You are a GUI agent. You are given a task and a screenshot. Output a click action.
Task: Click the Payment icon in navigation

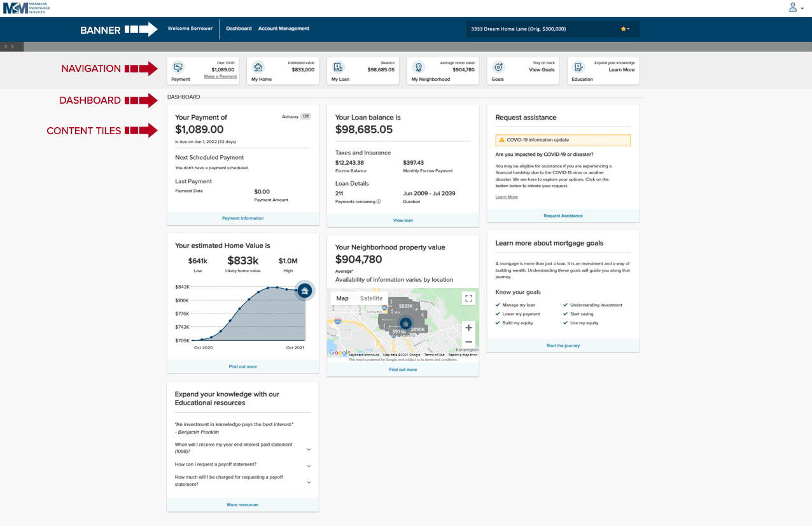(178, 67)
